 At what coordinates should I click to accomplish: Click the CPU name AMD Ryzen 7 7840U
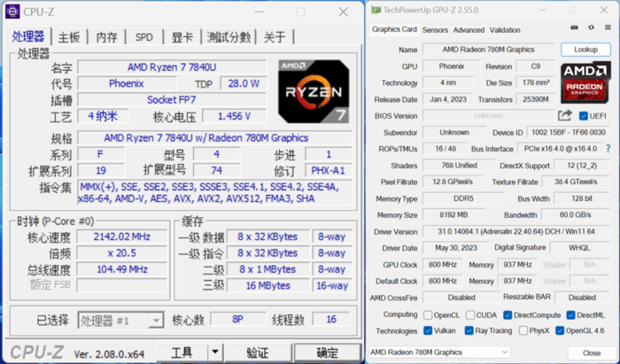click(172, 67)
